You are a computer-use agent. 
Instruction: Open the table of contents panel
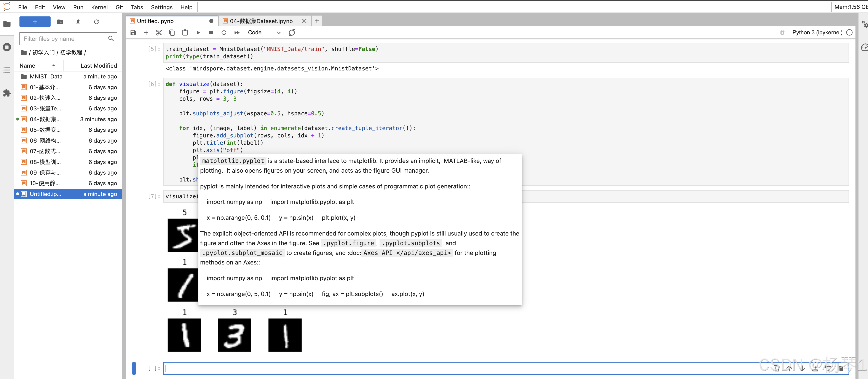click(x=7, y=70)
